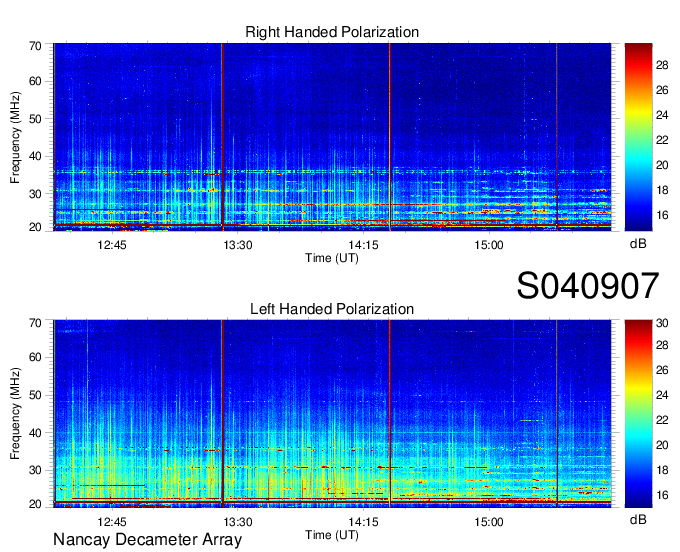
Task: Select the "S040907" label
Action: coord(588,286)
